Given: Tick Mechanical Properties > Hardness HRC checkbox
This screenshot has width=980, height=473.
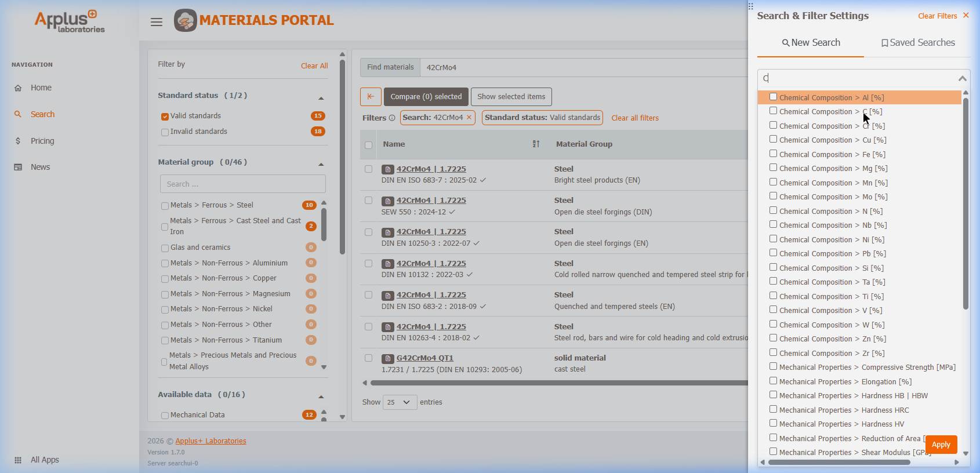Looking at the screenshot, I should [773, 410].
